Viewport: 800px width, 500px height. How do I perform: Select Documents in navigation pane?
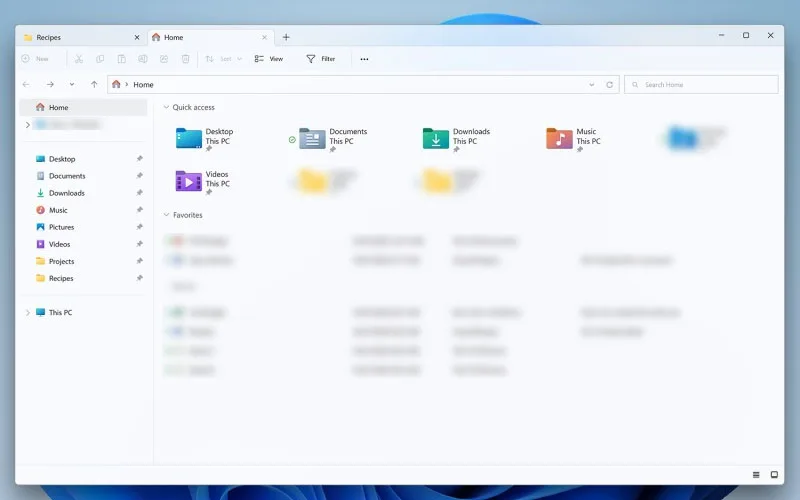pos(84,176)
